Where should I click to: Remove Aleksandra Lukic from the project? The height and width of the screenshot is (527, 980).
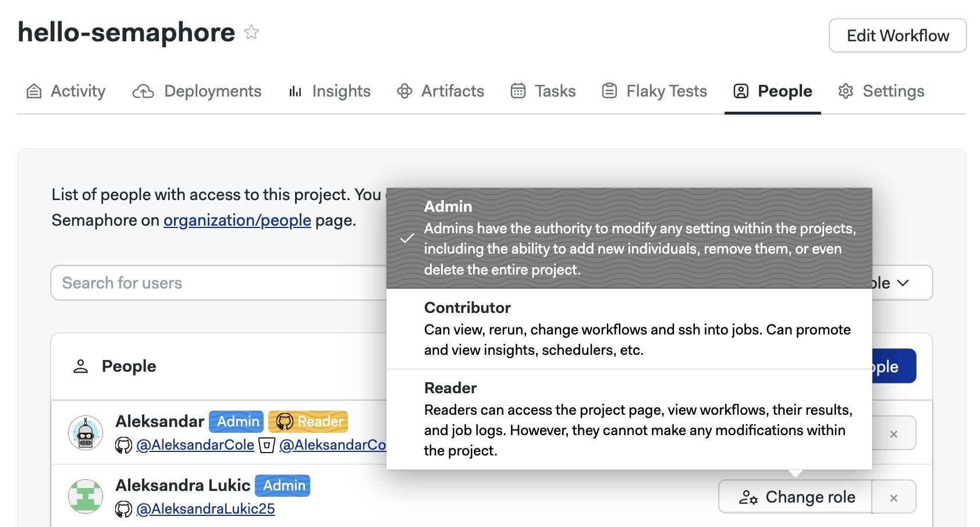pyautogui.click(x=894, y=498)
